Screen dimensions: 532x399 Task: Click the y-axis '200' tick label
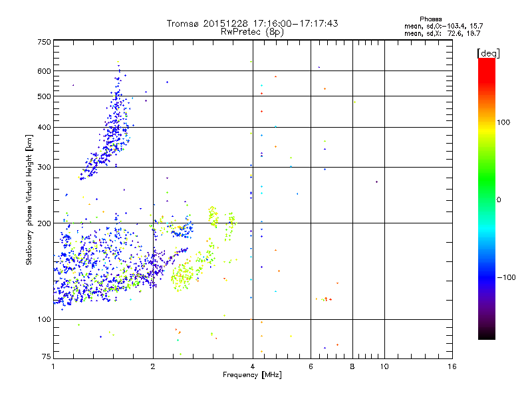44,223
